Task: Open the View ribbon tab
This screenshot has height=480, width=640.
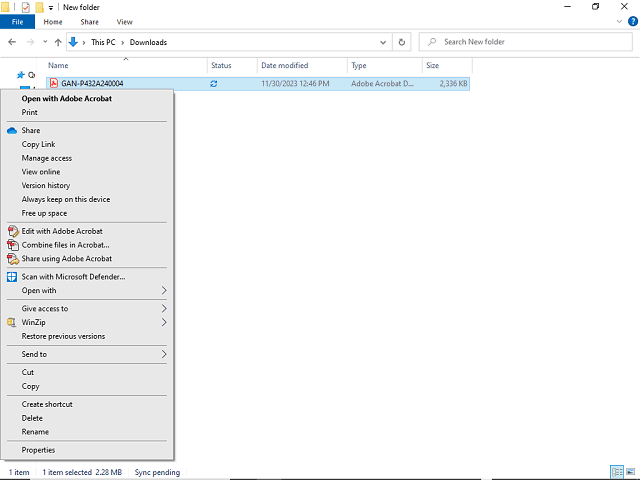Action: click(x=124, y=22)
